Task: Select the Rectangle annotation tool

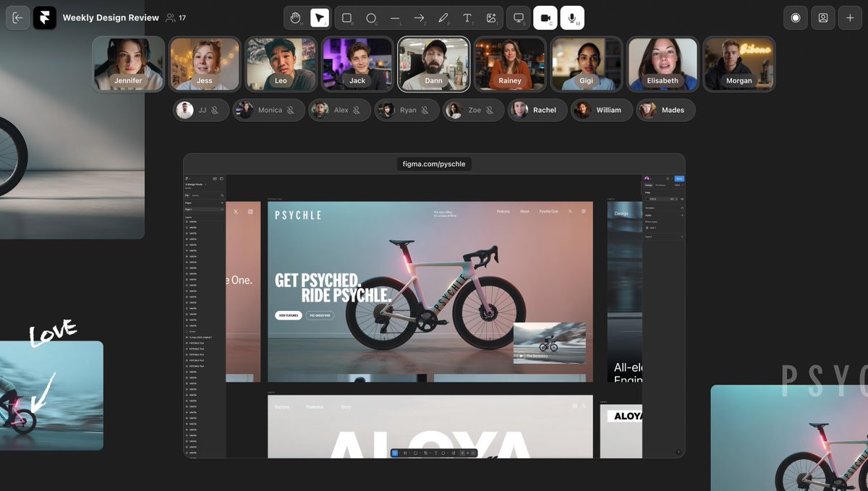Action: coord(347,18)
